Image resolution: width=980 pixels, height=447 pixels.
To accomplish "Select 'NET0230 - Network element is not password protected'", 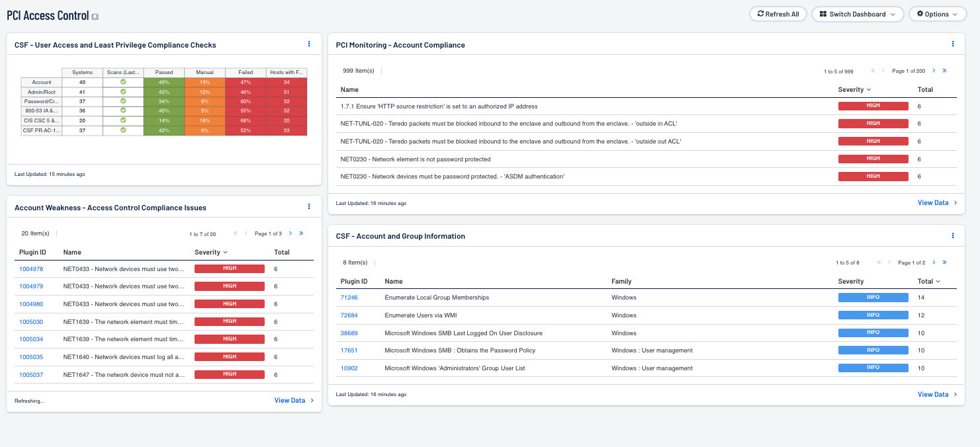I will tap(416, 159).
